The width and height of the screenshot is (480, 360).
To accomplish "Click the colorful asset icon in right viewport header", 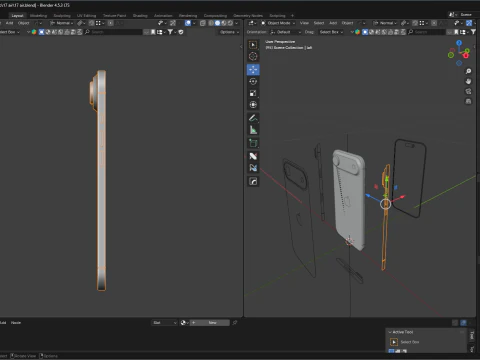I will 358,32.
